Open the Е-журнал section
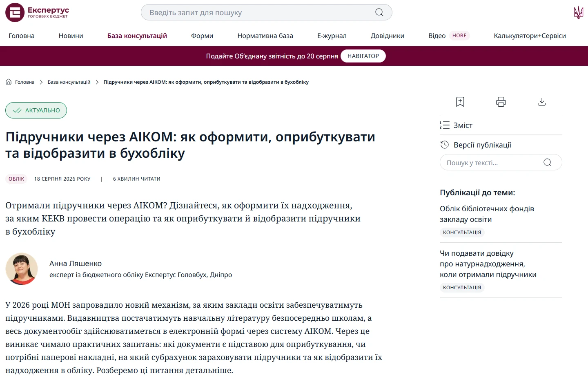 pos(332,36)
